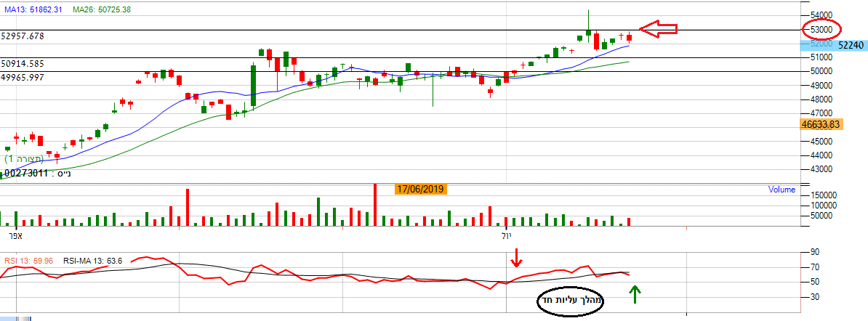Click the orange 17/06/2019 date label
868x321 pixels.
[x=420, y=189]
